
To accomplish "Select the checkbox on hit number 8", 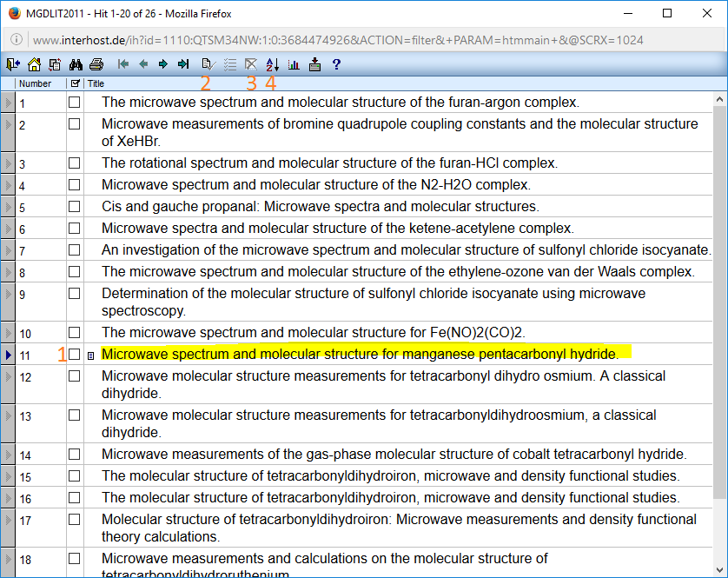I will click(x=75, y=272).
